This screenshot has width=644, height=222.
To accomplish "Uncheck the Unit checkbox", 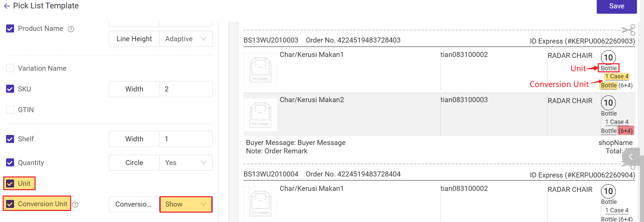I will tap(10, 183).
